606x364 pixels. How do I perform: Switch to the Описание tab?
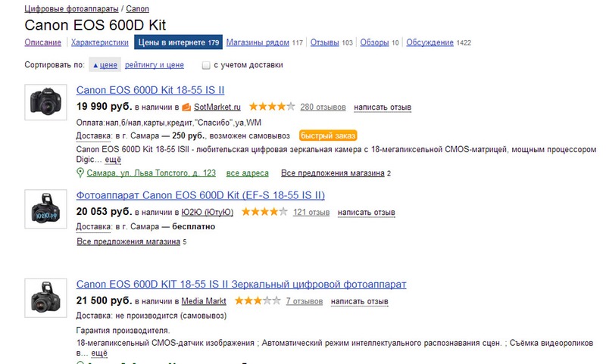point(43,42)
